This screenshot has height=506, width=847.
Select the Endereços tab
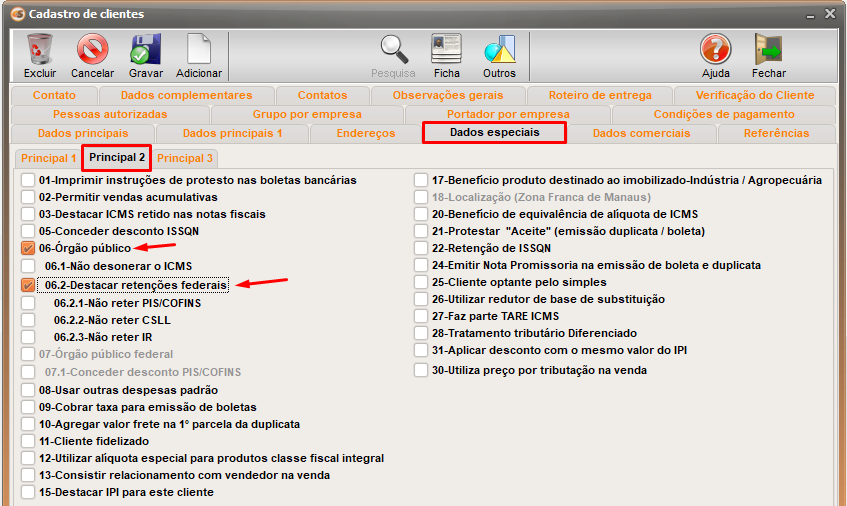365,133
